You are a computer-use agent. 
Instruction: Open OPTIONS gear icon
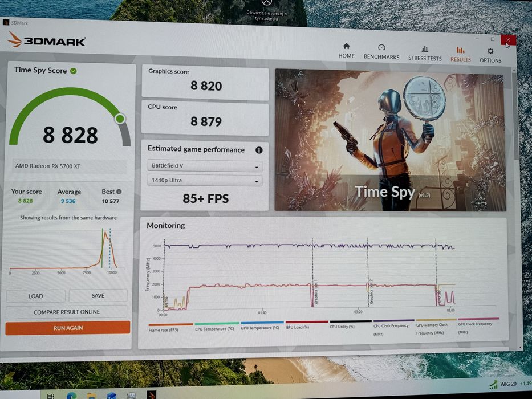(490, 51)
